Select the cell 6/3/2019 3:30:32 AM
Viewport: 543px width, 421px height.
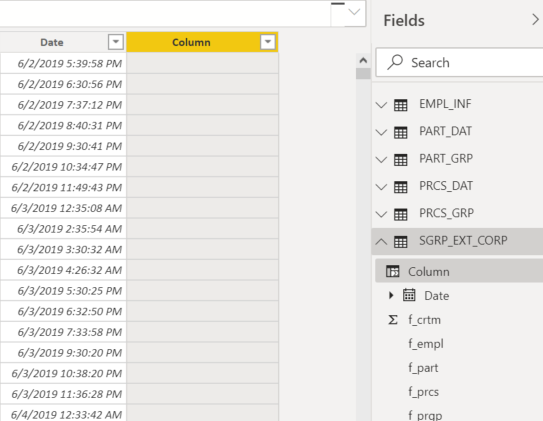pos(63,249)
